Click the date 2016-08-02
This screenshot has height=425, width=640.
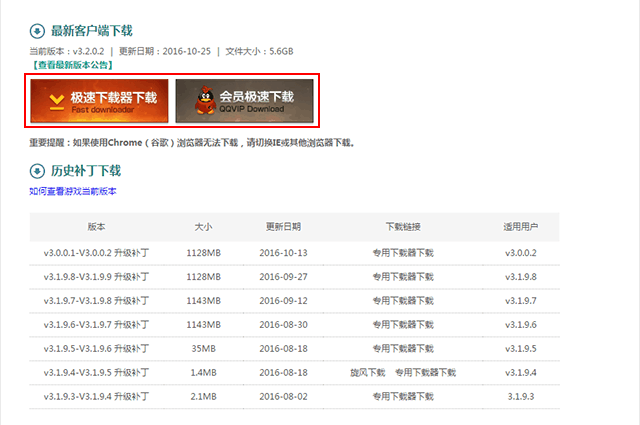[x=283, y=396]
